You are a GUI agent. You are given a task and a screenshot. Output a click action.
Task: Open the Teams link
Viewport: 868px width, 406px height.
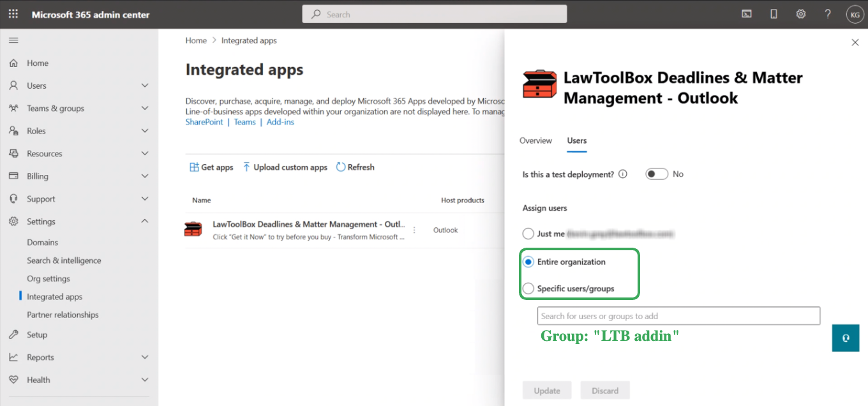pos(244,122)
